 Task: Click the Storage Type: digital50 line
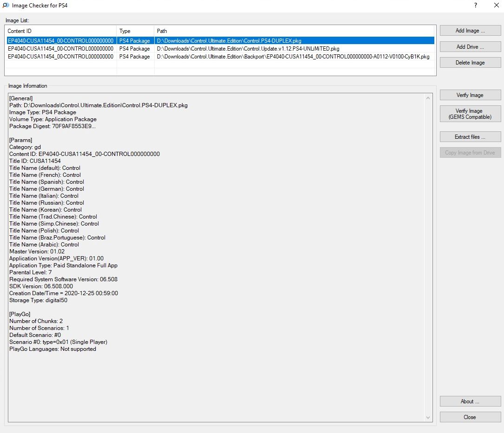38,300
